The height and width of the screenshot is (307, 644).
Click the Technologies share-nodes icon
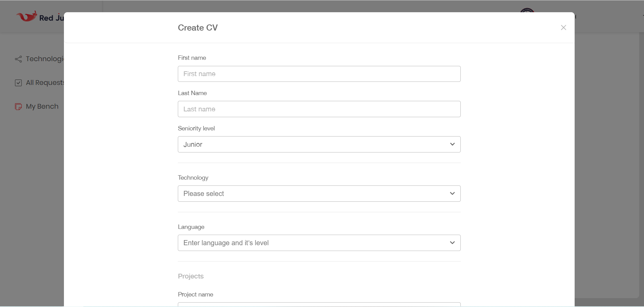pos(18,59)
